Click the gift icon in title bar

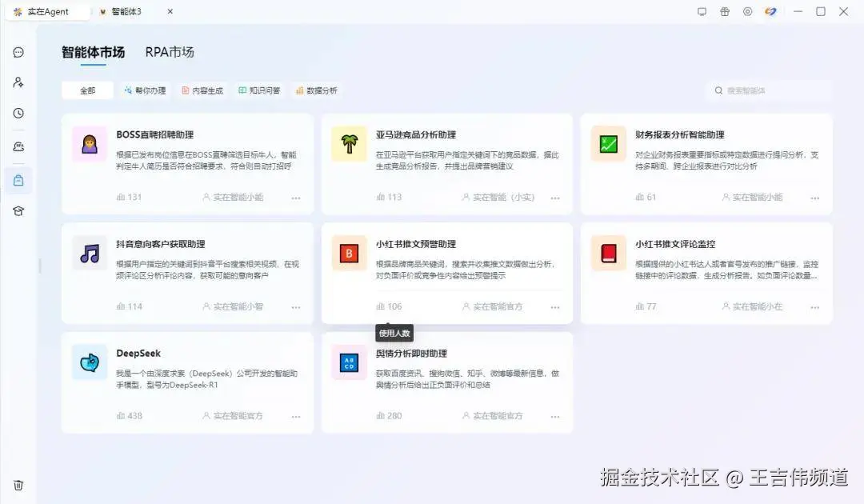[725, 11]
